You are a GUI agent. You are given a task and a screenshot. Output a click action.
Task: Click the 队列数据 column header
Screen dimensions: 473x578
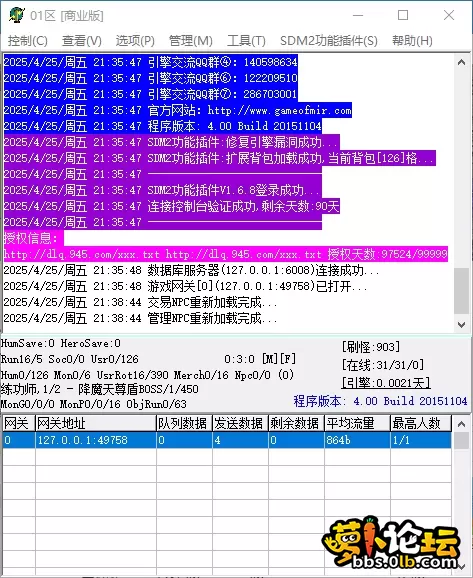184,423
